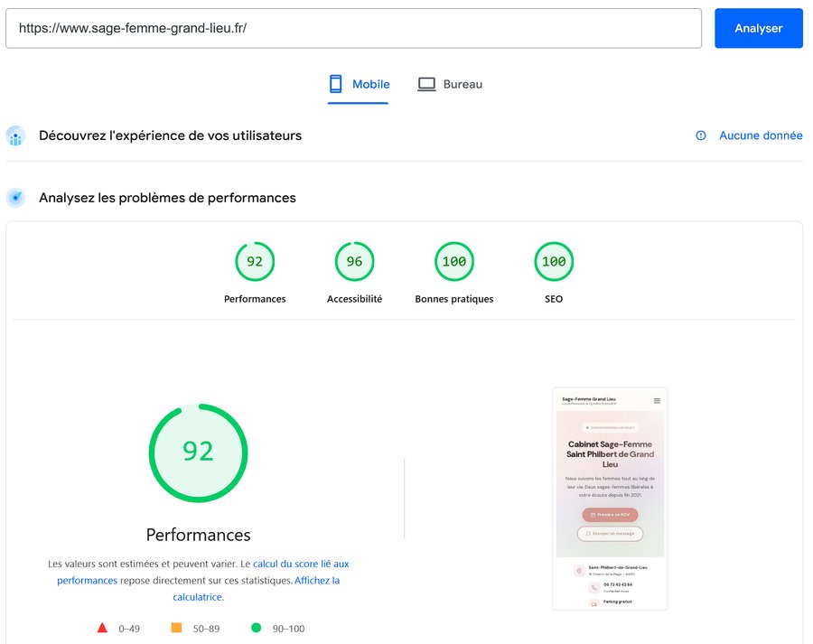This screenshot has height=644, width=813.
Task: Click the globe icon next to user experience section
Action: coord(15,136)
